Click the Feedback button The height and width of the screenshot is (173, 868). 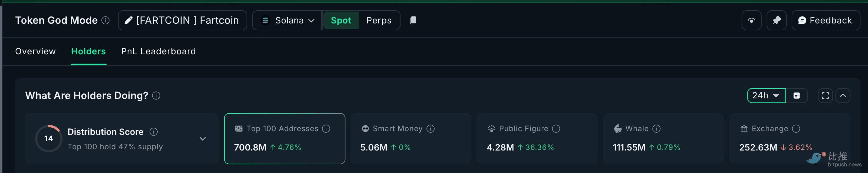click(825, 21)
